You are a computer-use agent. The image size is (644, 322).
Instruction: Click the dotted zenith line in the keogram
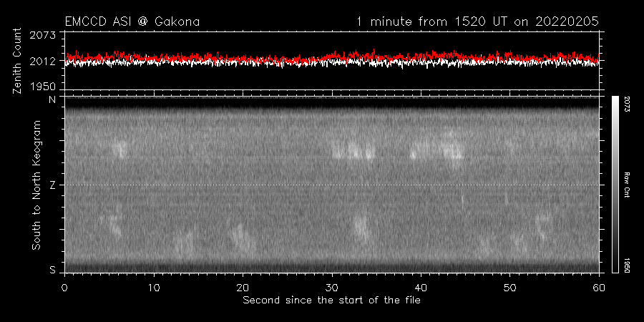(331, 185)
